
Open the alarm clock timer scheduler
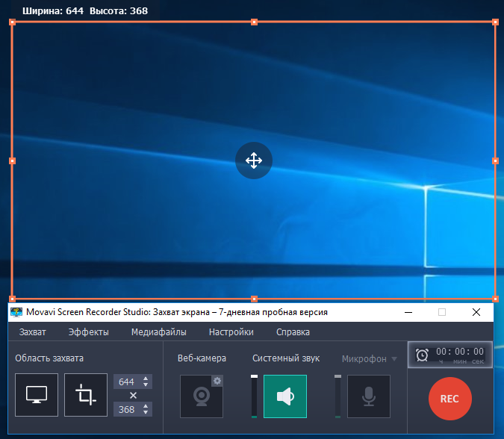click(422, 355)
